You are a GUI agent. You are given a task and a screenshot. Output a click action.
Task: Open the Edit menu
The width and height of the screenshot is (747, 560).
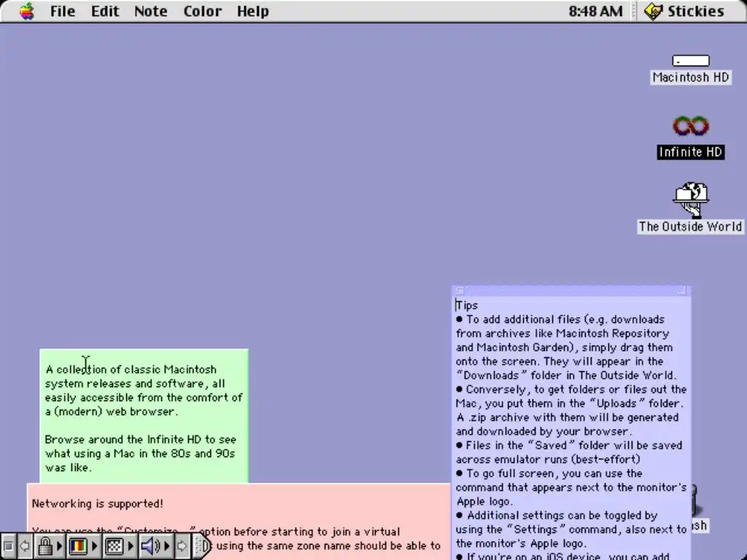[x=105, y=11]
